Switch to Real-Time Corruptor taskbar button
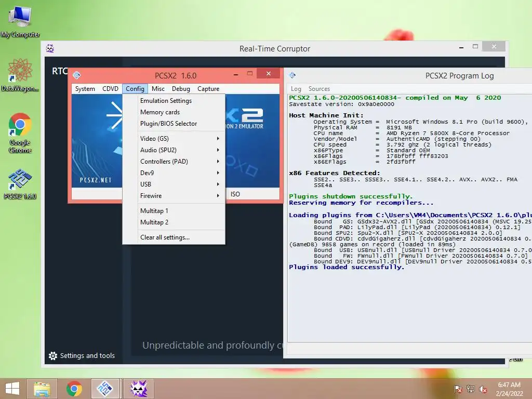This screenshot has height=399, width=532. 138,389
